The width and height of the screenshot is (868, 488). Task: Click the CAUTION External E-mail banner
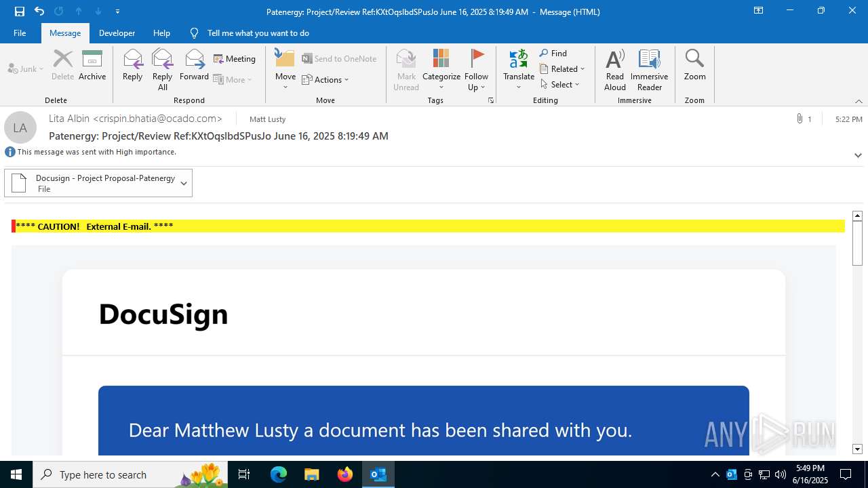tap(429, 226)
